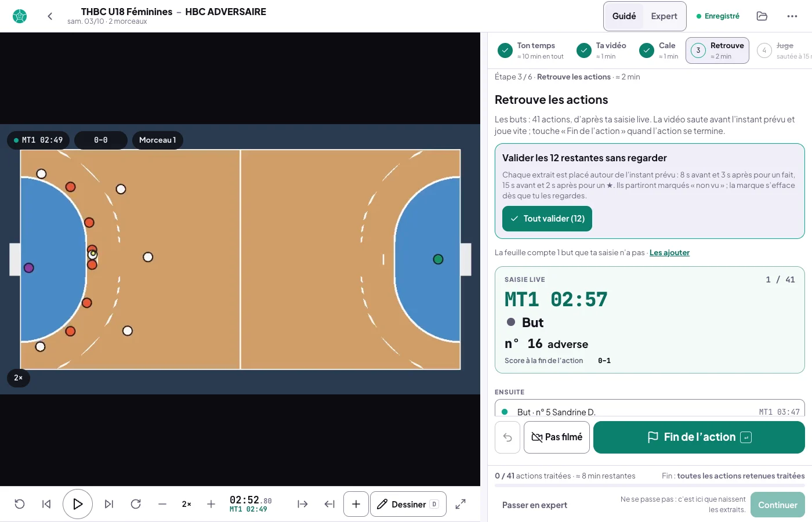Viewport: 812px width, 522px height.
Task: Decrease playback speed with minus
Action: 162,504
